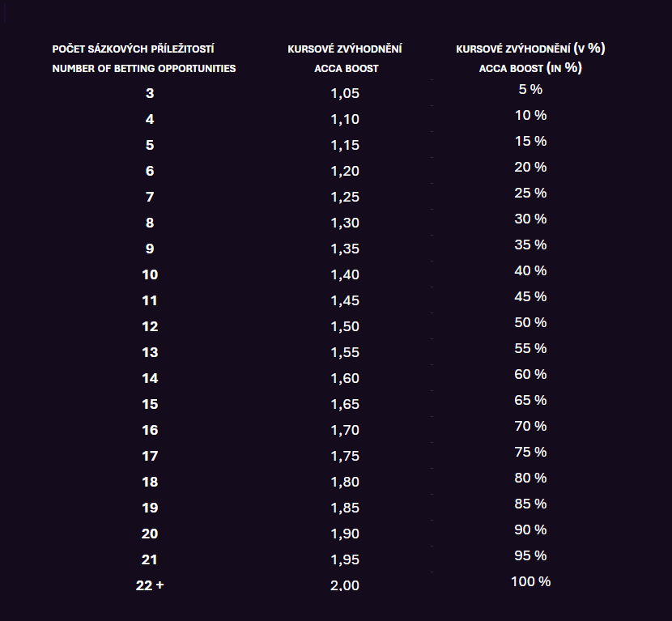672x621 pixels.
Task: Click the 'Kursové zvýhodnění (v %)' header text
Action: point(530,49)
